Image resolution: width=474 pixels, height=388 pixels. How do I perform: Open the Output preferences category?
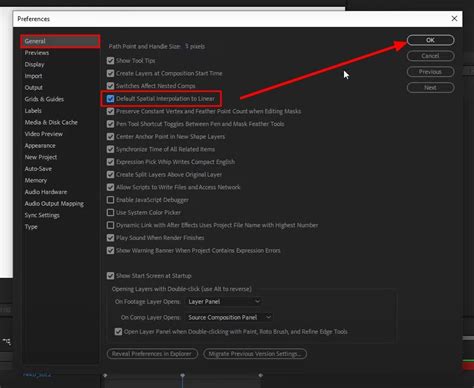[34, 88]
